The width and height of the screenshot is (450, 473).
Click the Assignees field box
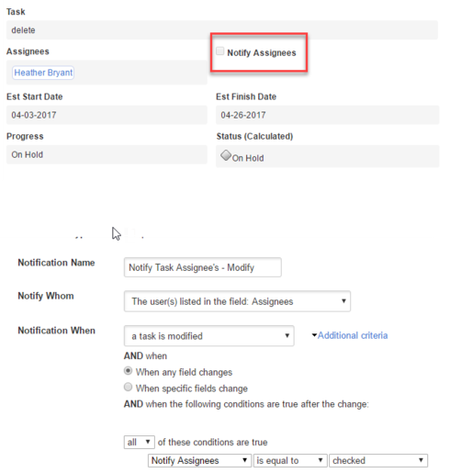coord(107,72)
